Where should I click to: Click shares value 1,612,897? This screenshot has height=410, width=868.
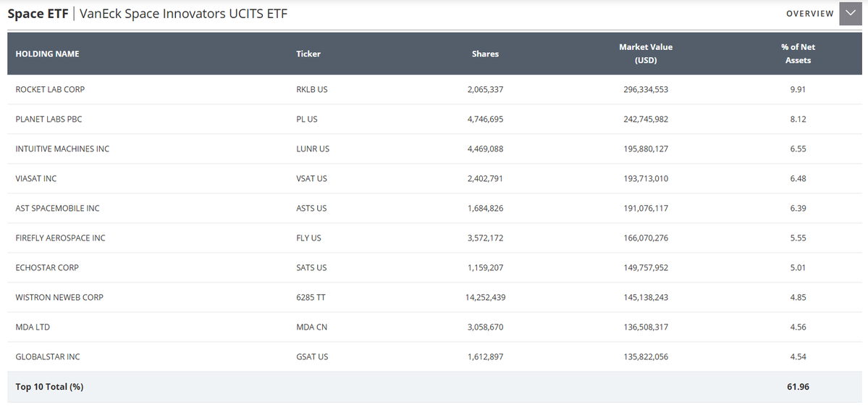pos(486,357)
